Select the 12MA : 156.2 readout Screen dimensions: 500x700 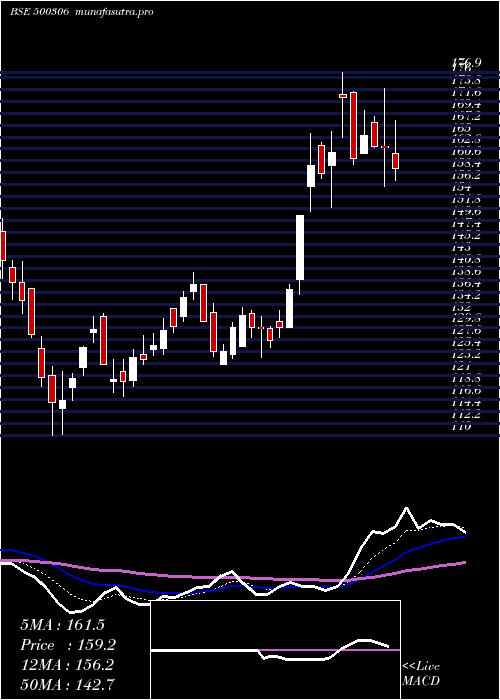click(68, 665)
